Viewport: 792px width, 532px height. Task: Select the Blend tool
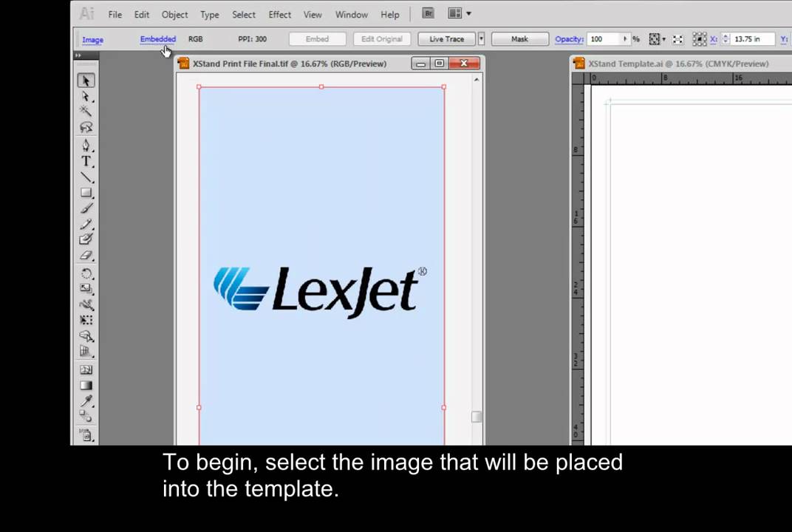coord(86,416)
